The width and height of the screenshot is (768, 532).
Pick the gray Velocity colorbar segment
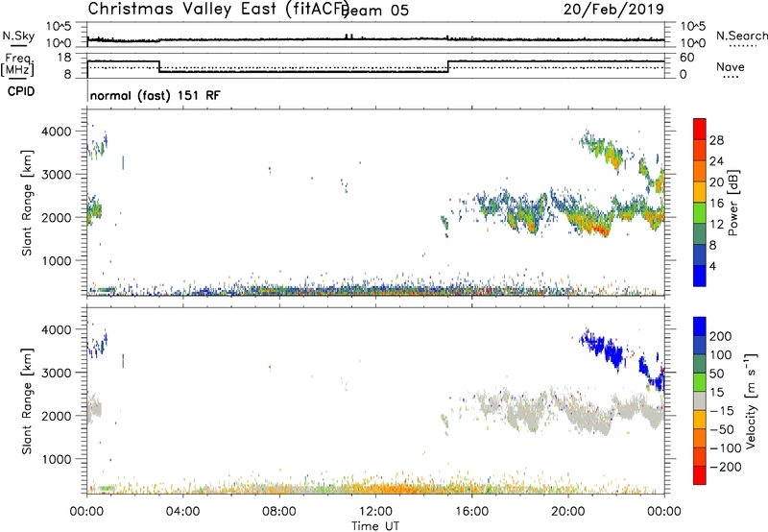click(x=700, y=400)
